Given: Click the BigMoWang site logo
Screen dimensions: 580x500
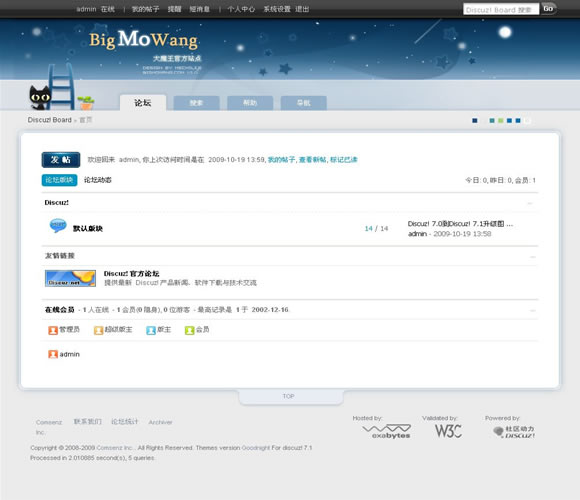Looking at the screenshot, I should pyautogui.click(x=143, y=40).
